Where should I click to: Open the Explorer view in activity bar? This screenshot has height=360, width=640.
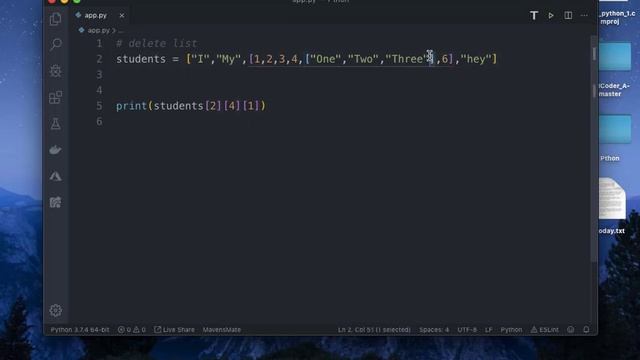pos(56,19)
